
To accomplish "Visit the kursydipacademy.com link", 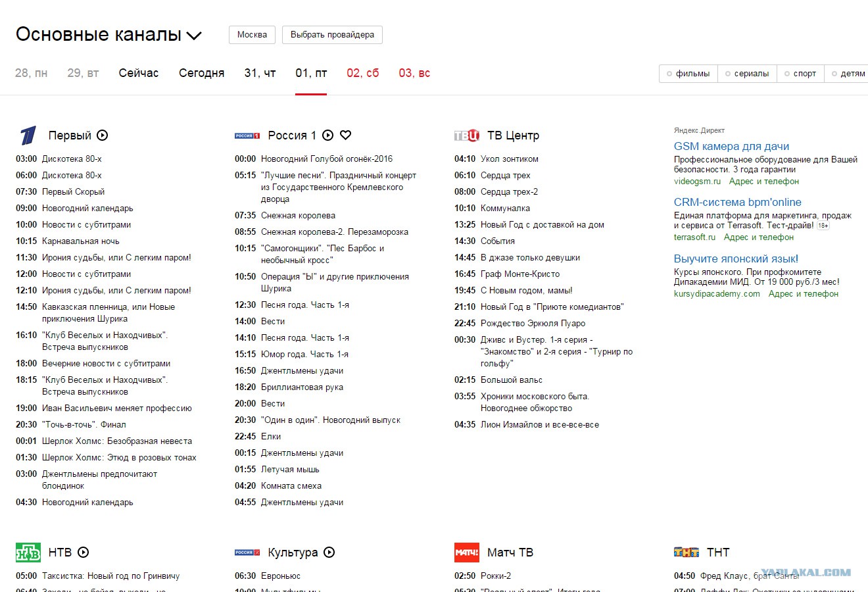I will click(x=717, y=294).
